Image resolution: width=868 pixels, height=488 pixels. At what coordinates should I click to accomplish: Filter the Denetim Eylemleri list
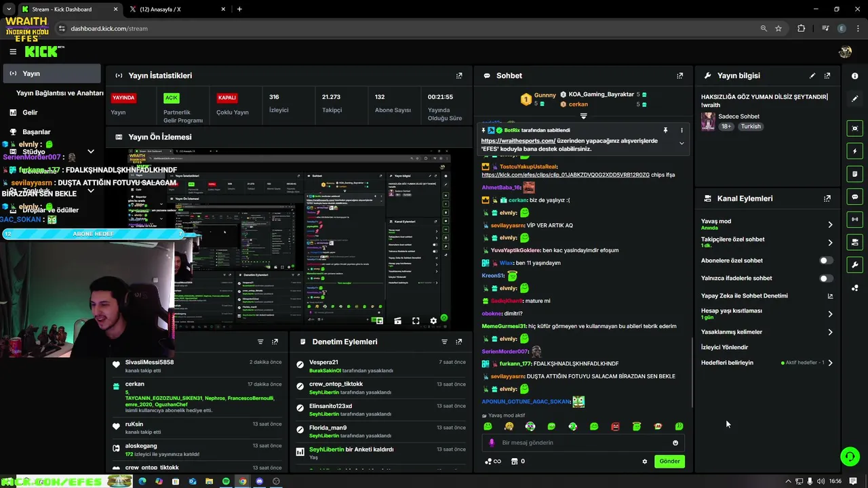pos(444,342)
